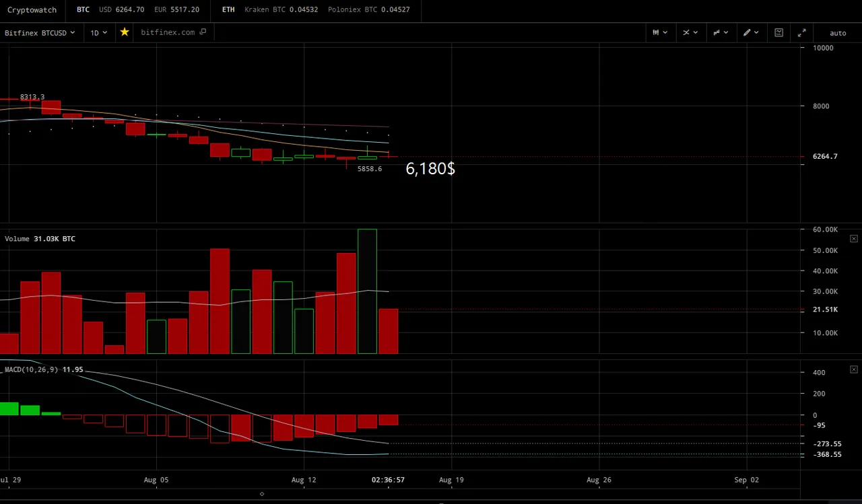Close the MACD panel
The height and width of the screenshot is (504, 862).
854,369
